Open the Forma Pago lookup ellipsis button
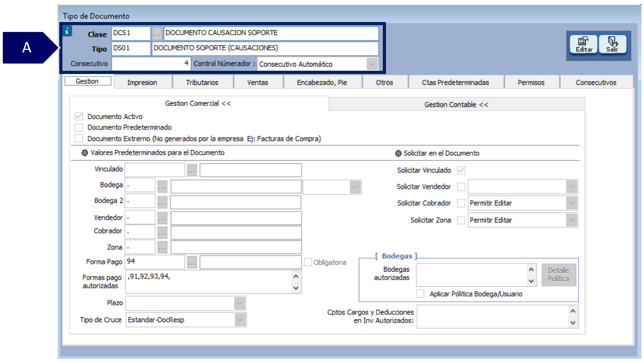 click(192, 262)
